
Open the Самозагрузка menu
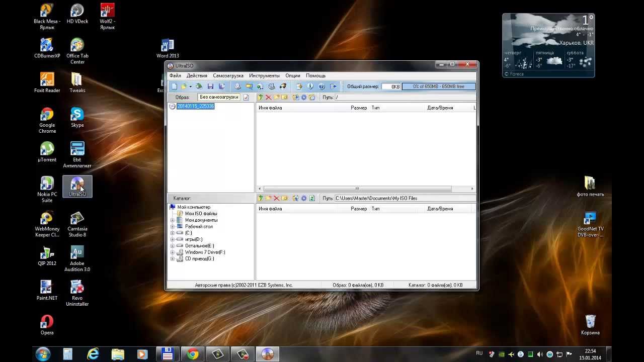[x=228, y=75]
